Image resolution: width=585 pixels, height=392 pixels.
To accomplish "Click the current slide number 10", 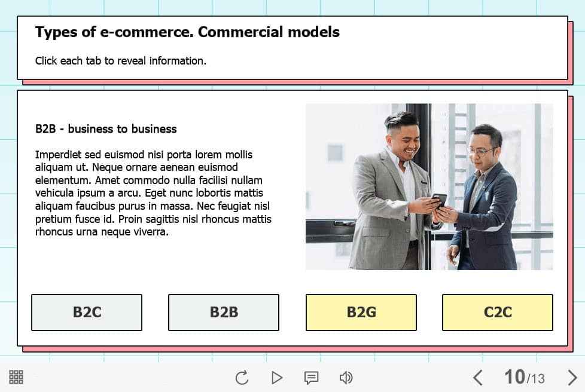I will pyautogui.click(x=514, y=376).
